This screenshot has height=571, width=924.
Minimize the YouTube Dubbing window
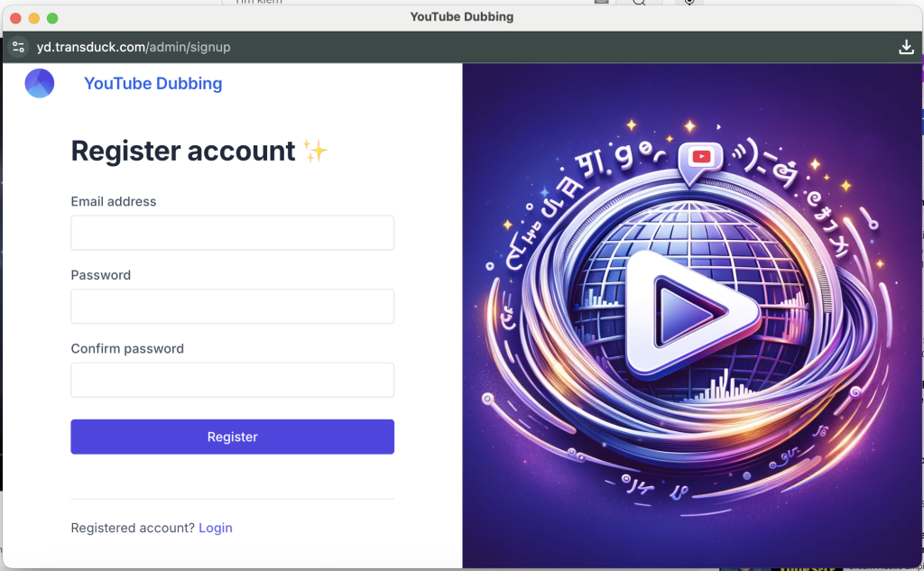click(34, 18)
